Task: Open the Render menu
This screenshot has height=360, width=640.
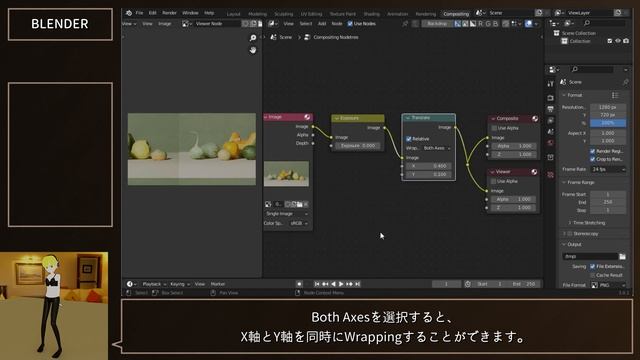Action: click(169, 13)
